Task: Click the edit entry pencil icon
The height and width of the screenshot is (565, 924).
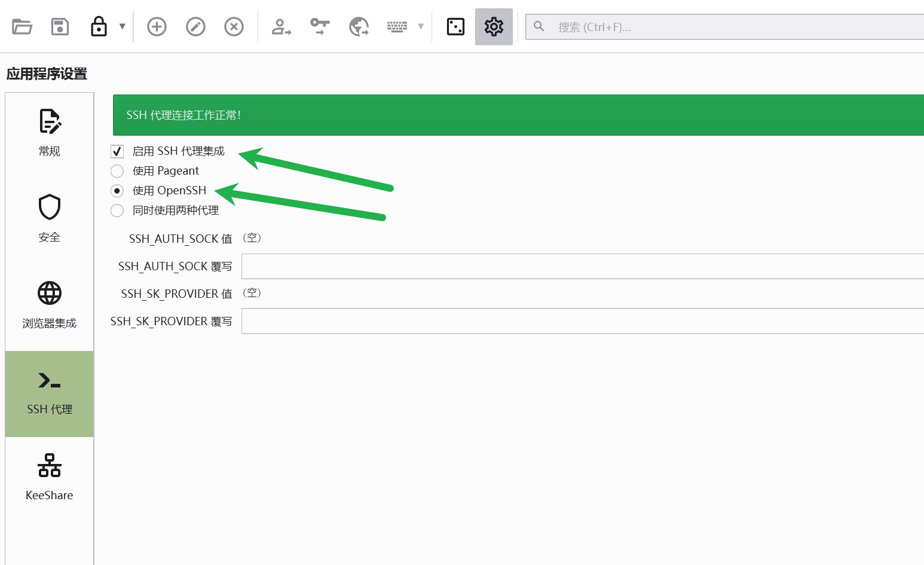Action: (x=195, y=27)
